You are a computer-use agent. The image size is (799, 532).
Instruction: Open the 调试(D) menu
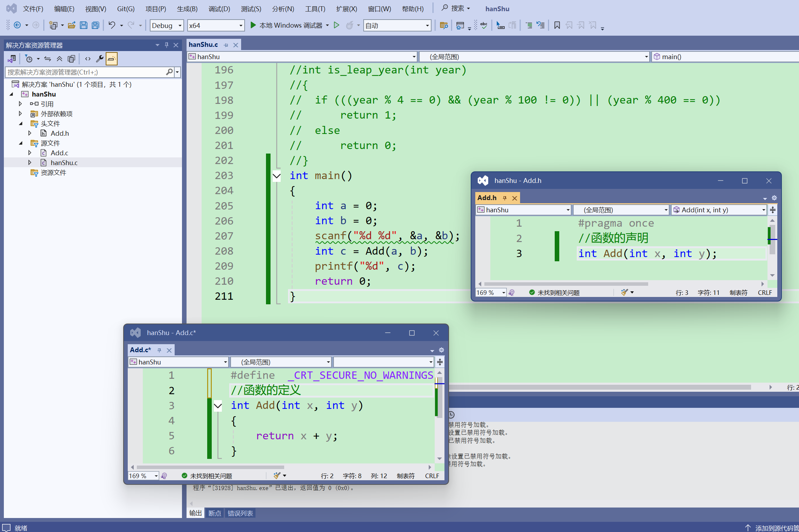(219, 9)
